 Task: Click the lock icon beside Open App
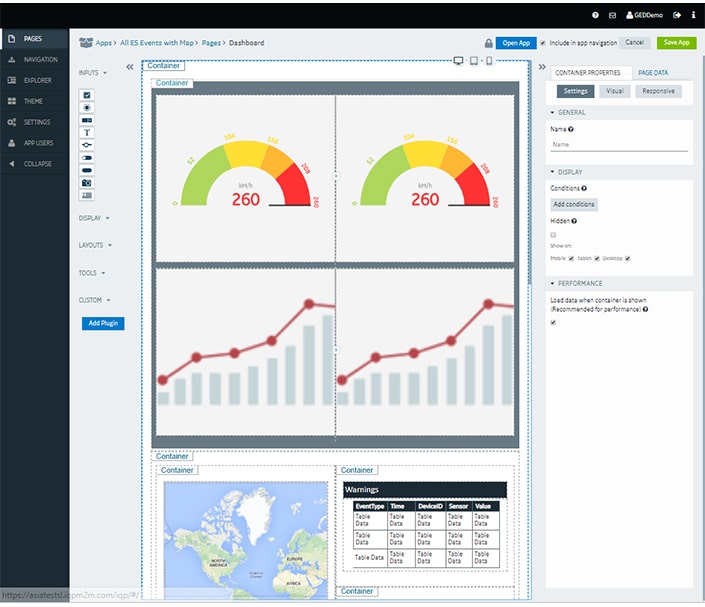pos(488,43)
